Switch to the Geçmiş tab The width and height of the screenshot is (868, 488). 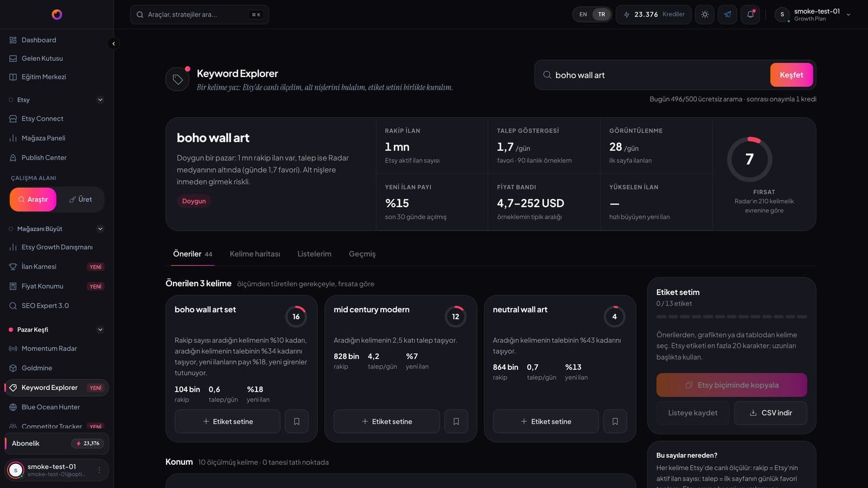pyautogui.click(x=362, y=254)
